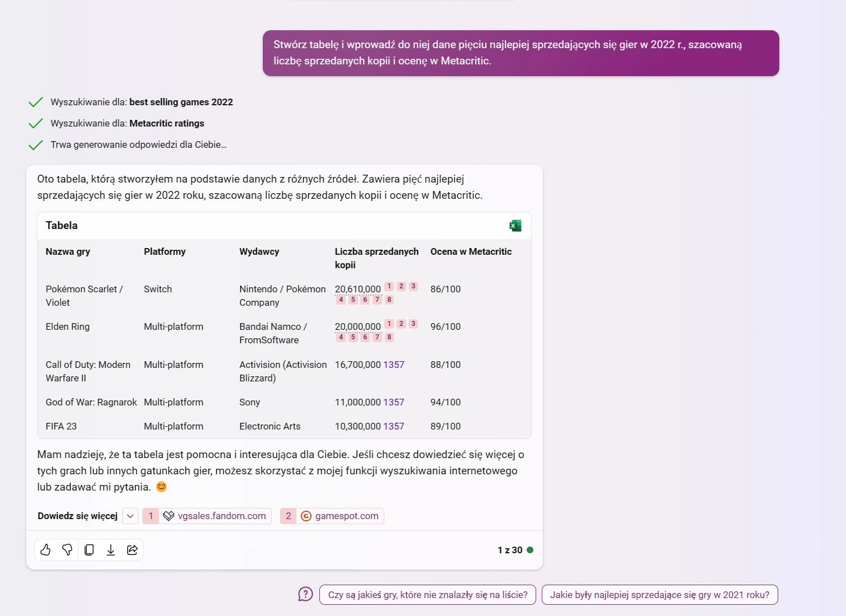Like the response with thumbs up

pyautogui.click(x=45, y=550)
